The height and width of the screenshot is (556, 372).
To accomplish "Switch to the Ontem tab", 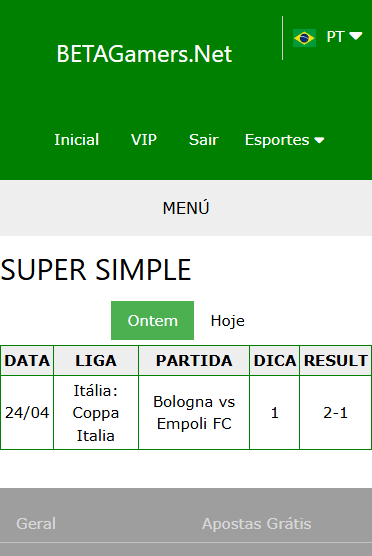I will tap(152, 321).
